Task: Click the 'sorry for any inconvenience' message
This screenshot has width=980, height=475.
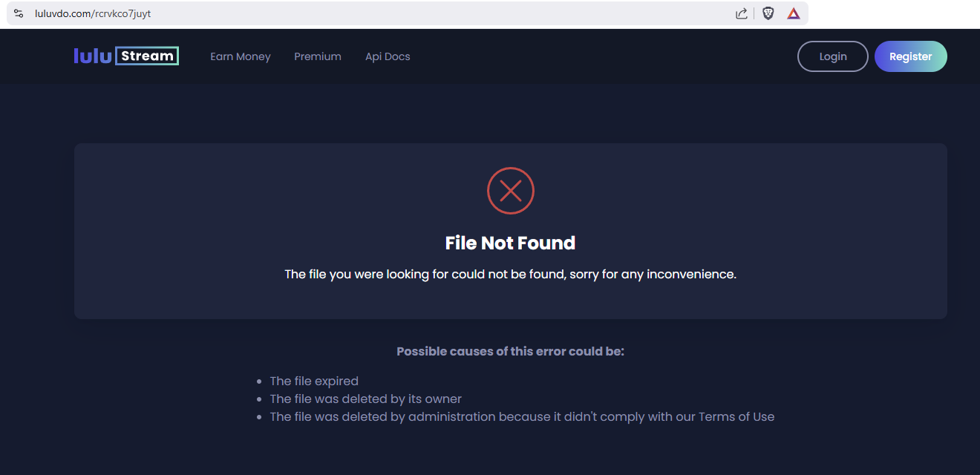Action: coord(510,275)
